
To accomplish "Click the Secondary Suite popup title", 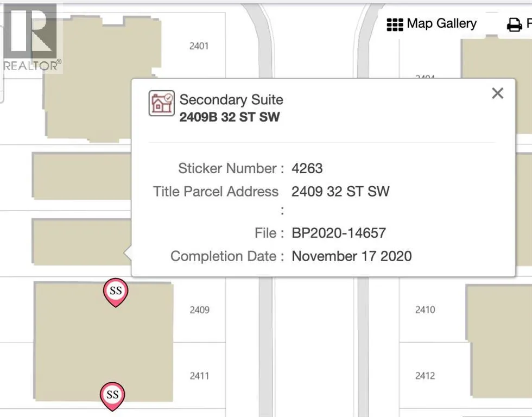I will [x=231, y=100].
